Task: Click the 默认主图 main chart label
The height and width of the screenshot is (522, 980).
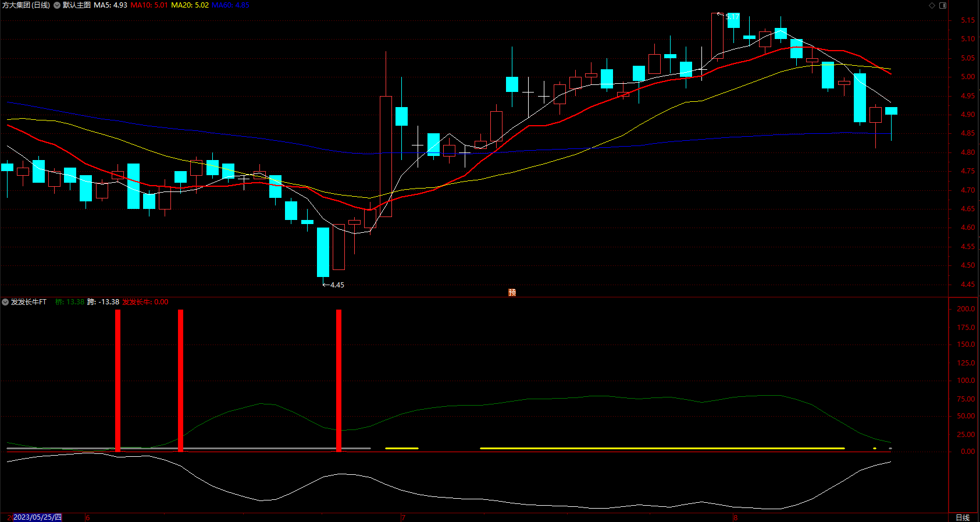Action: (x=77, y=5)
